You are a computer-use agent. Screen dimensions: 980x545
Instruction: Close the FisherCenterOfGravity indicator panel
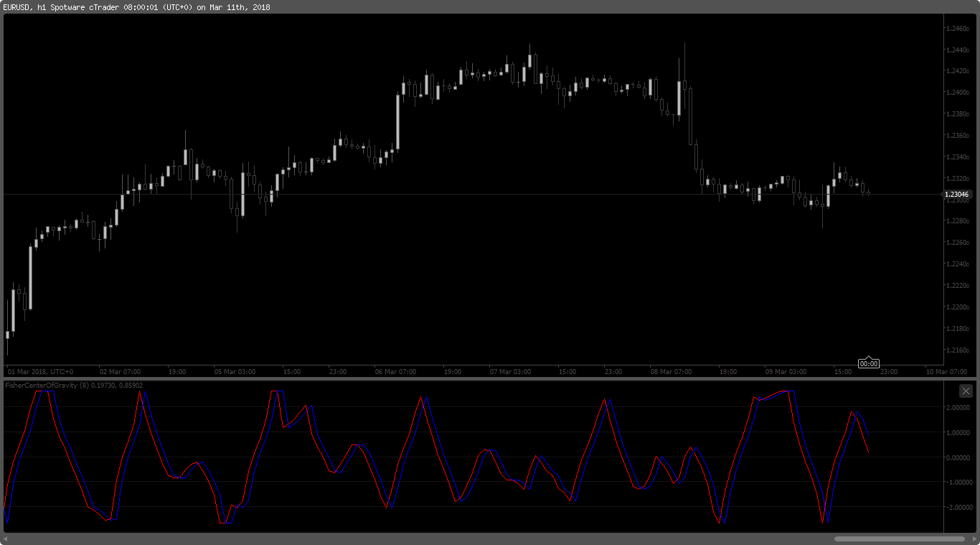966,391
